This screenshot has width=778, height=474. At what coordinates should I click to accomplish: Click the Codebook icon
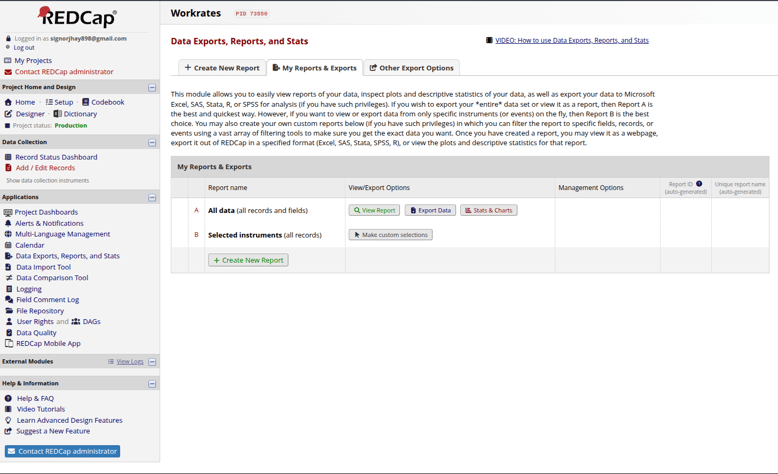click(x=85, y=102)
